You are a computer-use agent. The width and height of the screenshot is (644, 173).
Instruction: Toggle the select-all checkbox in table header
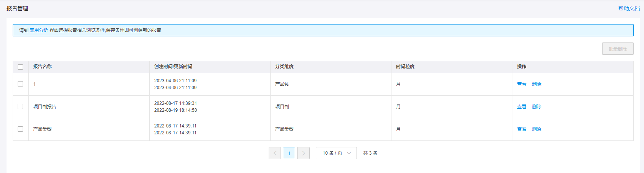[20, 67]
